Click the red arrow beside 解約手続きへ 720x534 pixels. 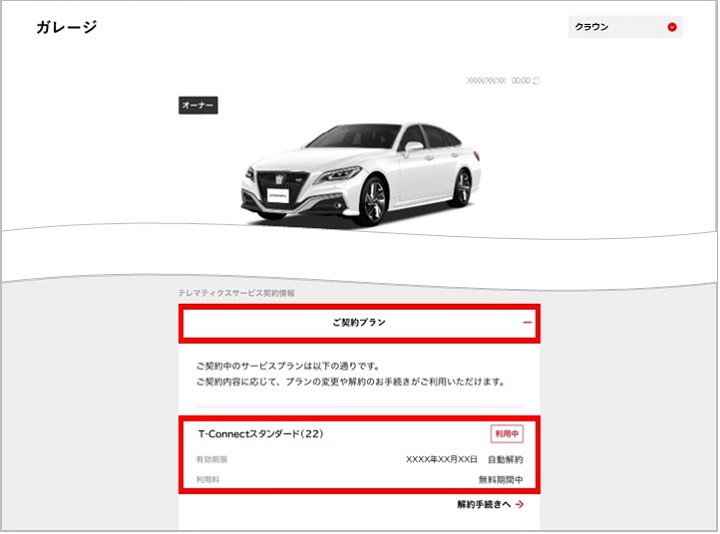tap(519, 505)
